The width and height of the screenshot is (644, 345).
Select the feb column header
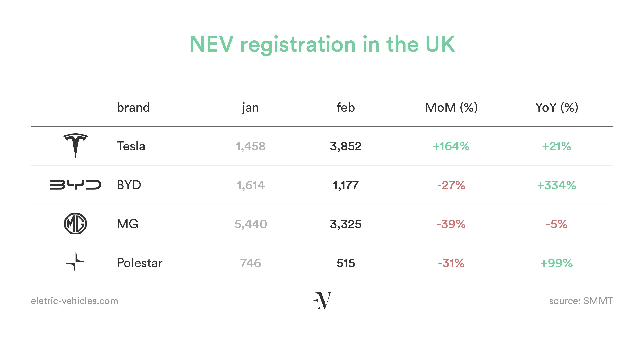pyautogui.click(x=346, y=107)
